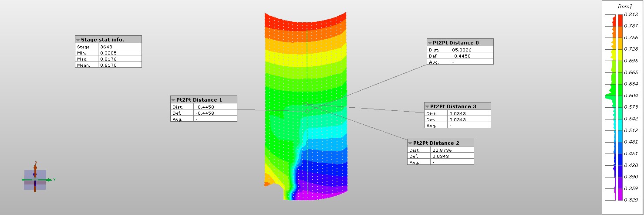Collapse the Pt2Pt Distance 2 label
Viewport: 644px width, 215px height.
[410, 143]
